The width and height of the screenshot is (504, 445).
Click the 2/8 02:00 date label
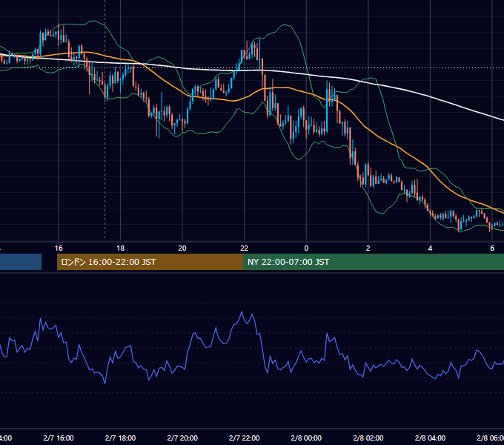(368, 438)
